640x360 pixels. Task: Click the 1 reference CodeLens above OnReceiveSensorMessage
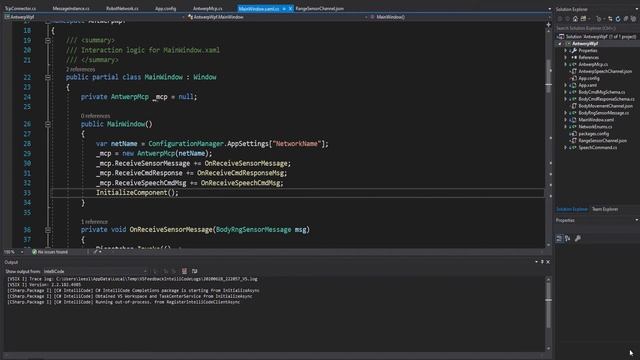tap(94, 222)
